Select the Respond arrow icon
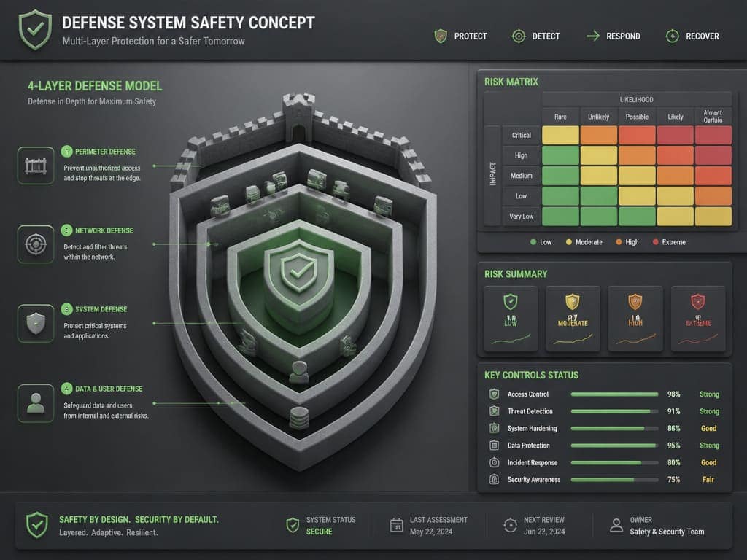747x560 pixels. [592, 36]
